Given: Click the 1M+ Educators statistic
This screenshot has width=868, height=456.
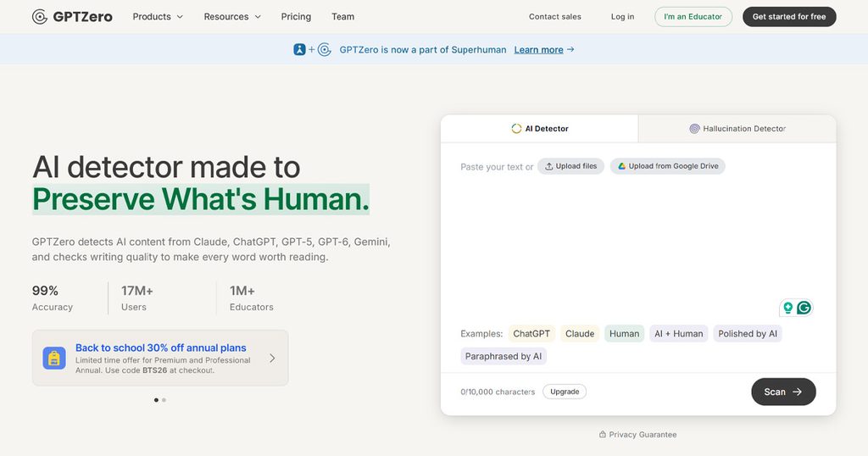Looking at the screenshot, I should pyautogui.click(x=251, y=298).
